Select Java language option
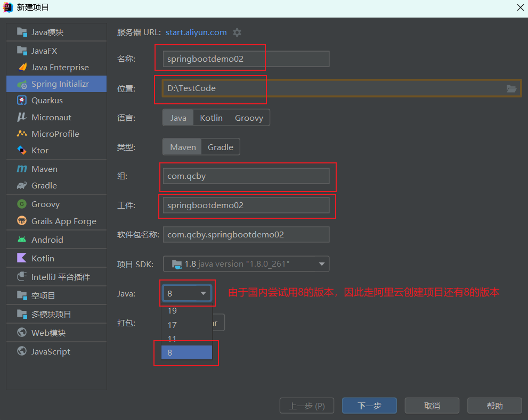 click(178, 118)
